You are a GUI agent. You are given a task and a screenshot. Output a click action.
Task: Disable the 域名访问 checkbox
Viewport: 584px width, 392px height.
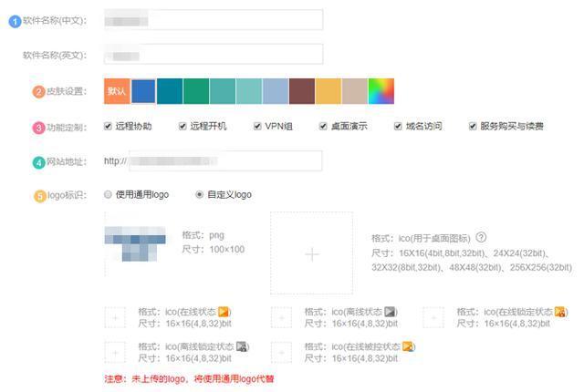[x=398, y=127]
